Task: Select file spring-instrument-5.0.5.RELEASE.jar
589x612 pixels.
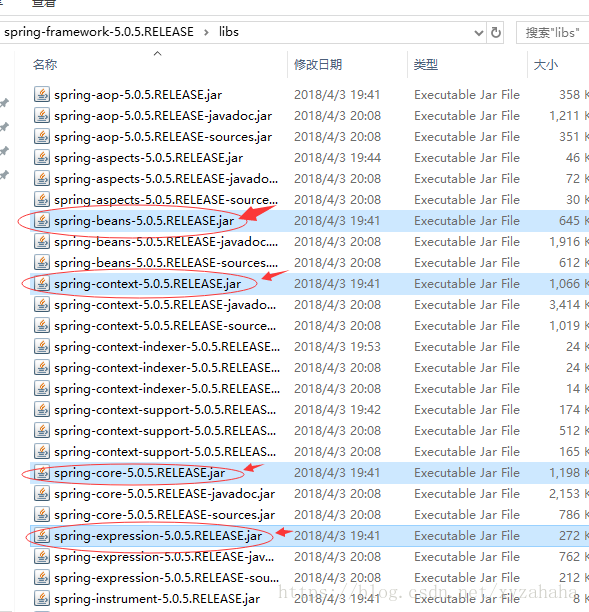Action: pos(157,599)
